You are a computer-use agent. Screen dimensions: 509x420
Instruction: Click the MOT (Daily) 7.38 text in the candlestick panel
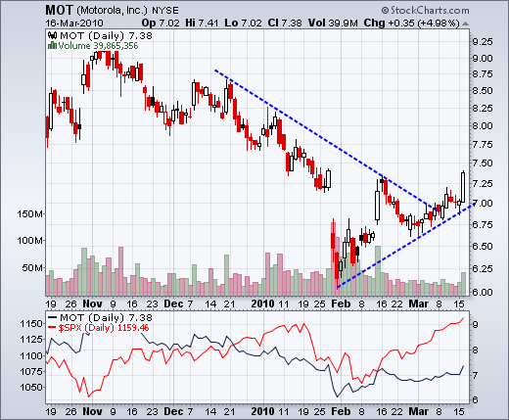[106, 35]
